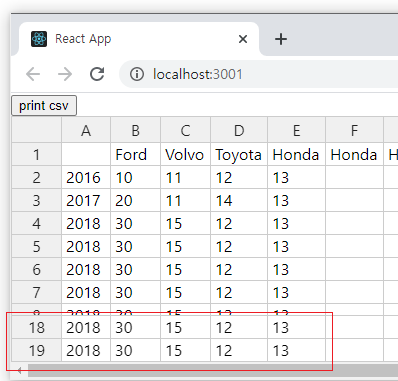Select column E header

(x=297, y=130)
